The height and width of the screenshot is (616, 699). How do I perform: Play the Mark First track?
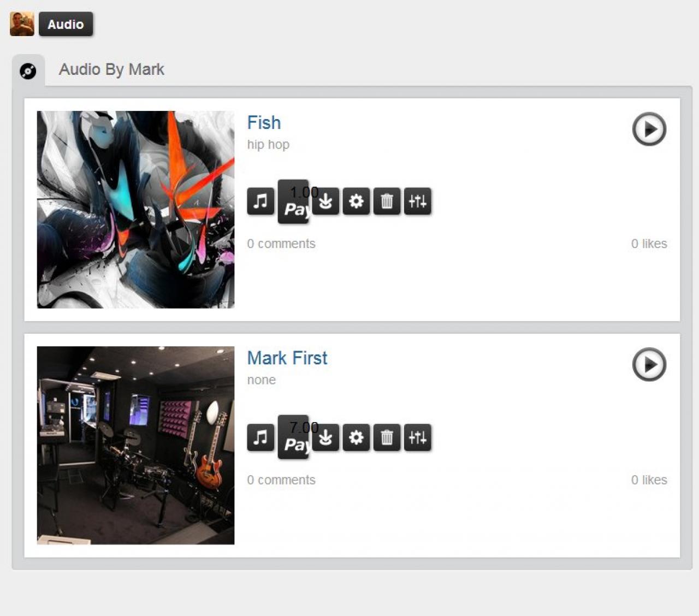click(x=649, y=364)
